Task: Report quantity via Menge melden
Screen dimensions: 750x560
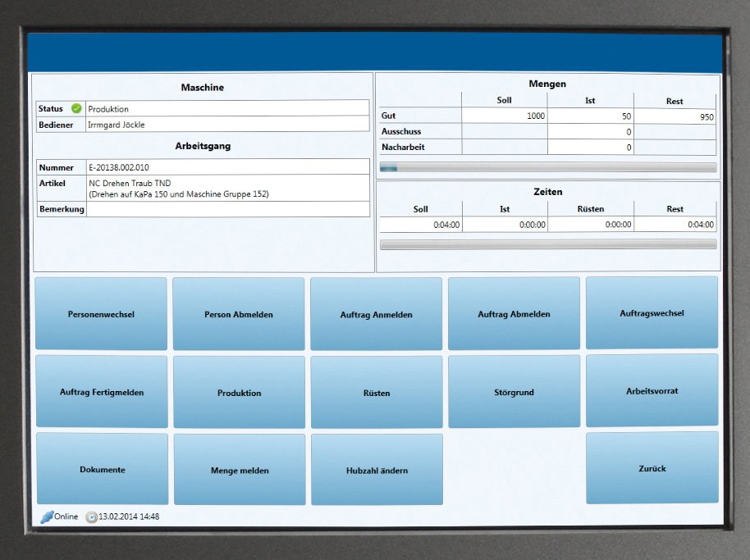Action: [239, 469]
